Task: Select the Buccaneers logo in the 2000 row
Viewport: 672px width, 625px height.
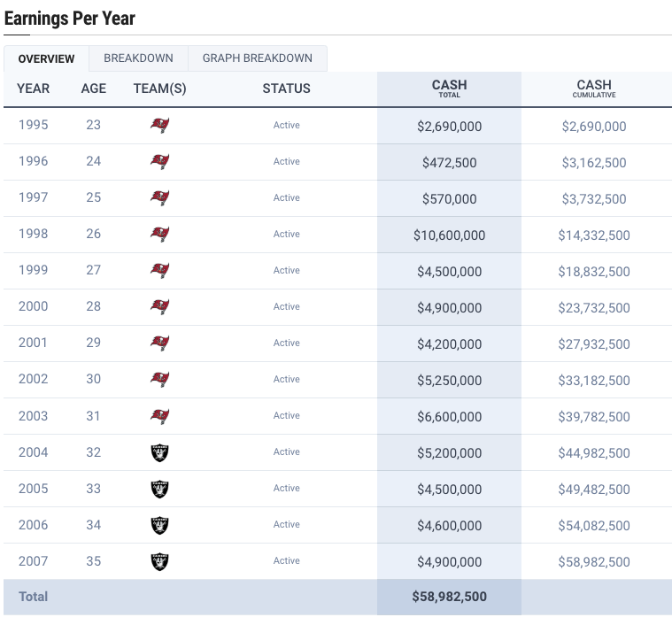Action: [159, 307]
